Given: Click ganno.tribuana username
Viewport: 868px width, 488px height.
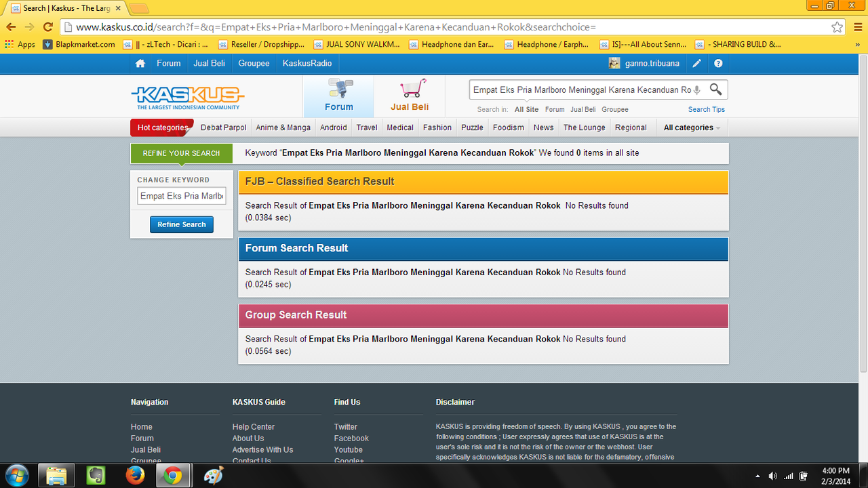Looking at the screenshot, I should [652, 63].
